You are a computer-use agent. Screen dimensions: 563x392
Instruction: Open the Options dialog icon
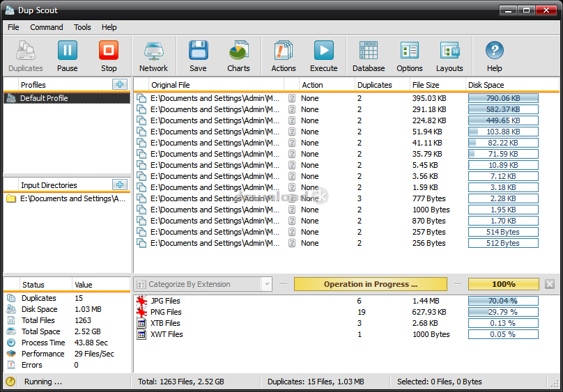tap(409, 56)
